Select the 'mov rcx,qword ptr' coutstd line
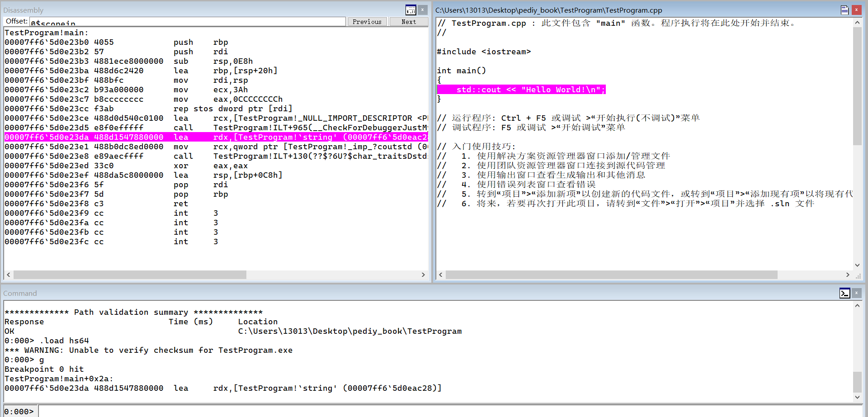868x417 pixels. click(216, 147)
